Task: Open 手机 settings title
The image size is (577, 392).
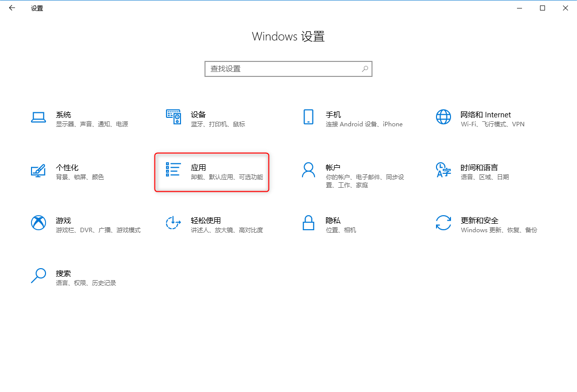Action: [333, 115]
